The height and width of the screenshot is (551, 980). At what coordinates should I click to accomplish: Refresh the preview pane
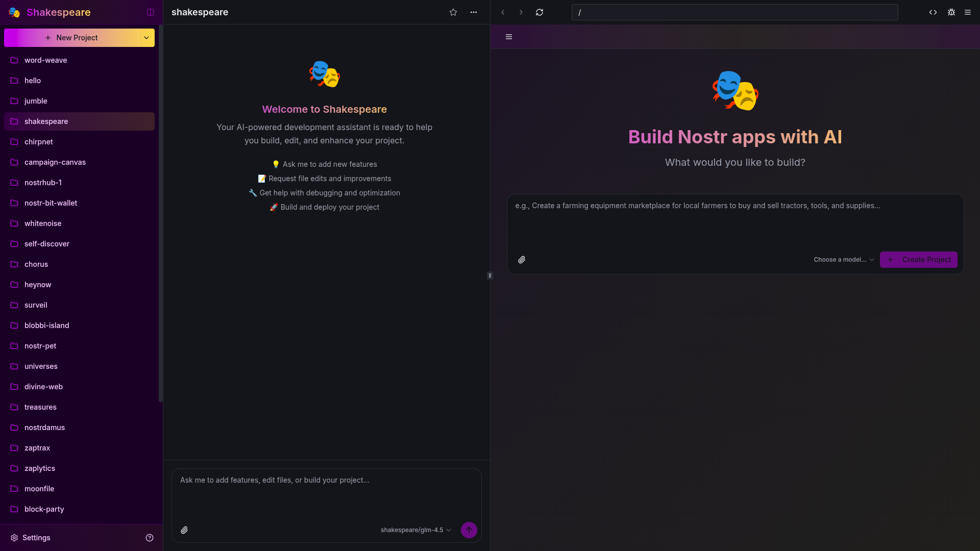[540, 12]
